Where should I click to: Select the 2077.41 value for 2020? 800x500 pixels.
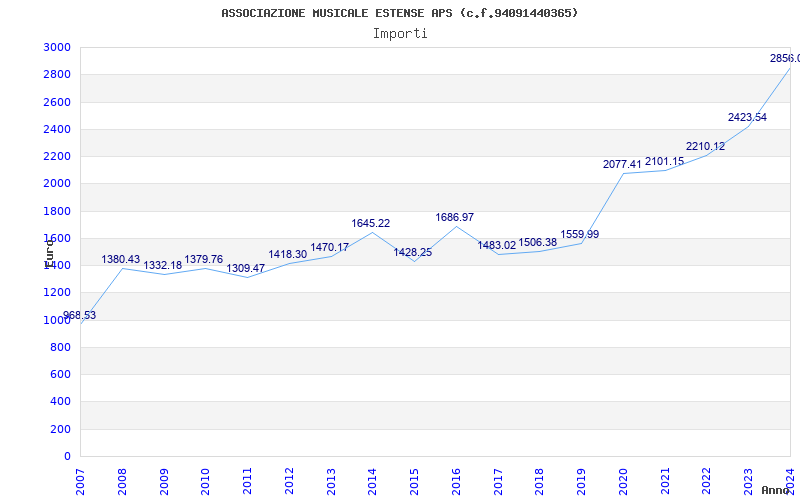tap(622, 164)
